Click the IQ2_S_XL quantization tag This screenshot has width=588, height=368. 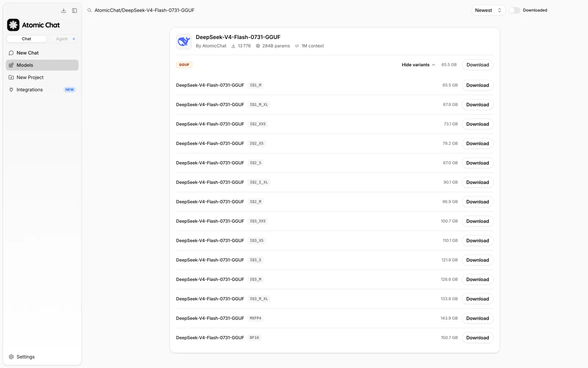(x=259, y=183)
